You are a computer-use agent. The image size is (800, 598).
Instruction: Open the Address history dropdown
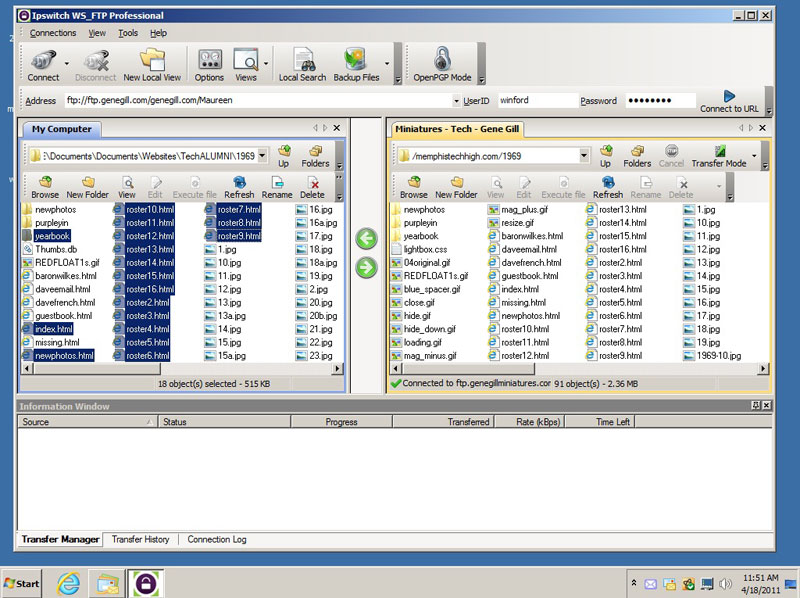[456, 101]
